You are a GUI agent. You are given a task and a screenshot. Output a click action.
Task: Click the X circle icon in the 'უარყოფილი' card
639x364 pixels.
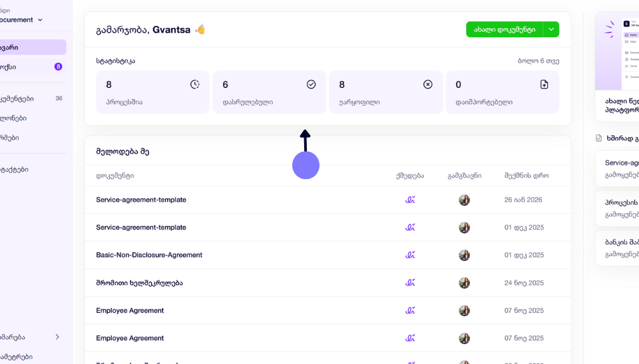tap(428, 85)
